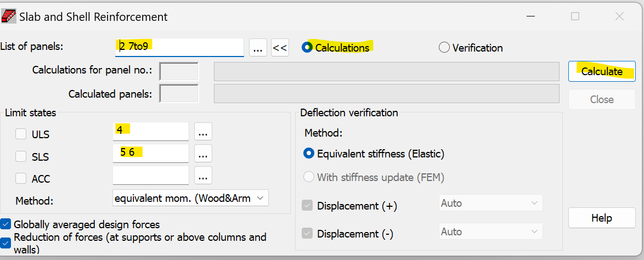This screenshot has height=260, width=644.
Task: Select the Verification radio option
Action: tap(444, 48)
